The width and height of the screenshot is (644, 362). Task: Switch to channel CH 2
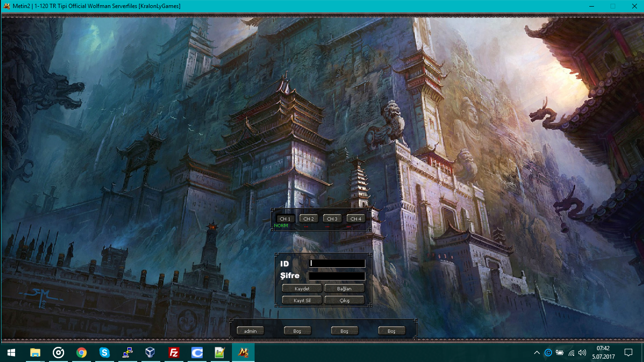pos(309,219)
